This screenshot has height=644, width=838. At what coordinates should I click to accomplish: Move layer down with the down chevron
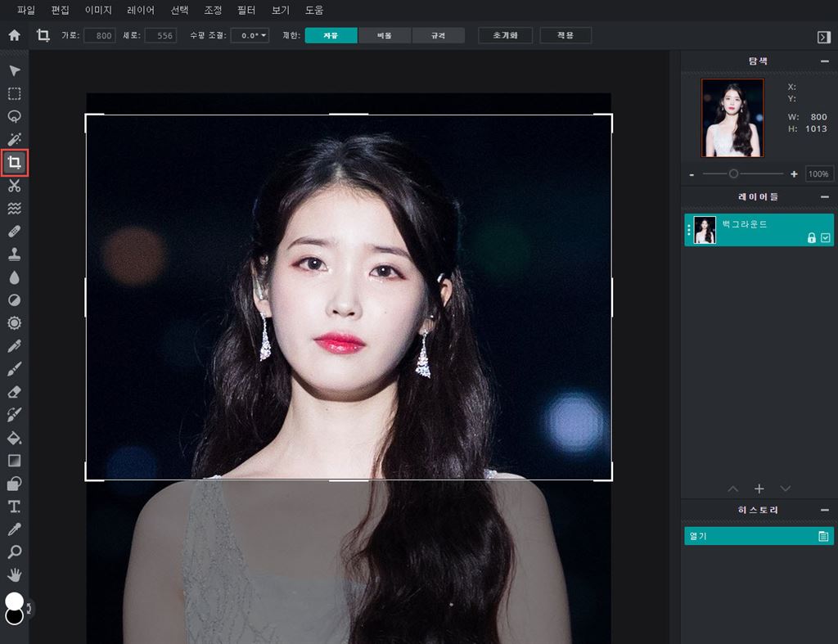(x=785, y=489)
